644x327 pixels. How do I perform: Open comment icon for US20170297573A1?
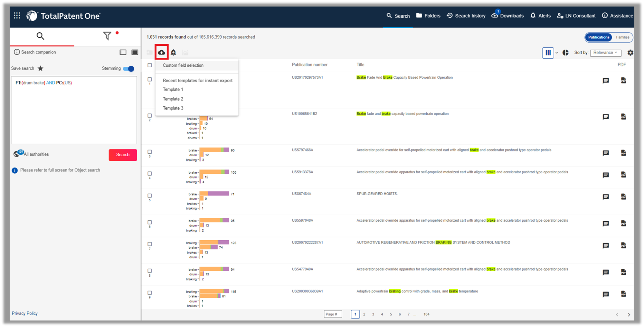(x=606, y=81)
